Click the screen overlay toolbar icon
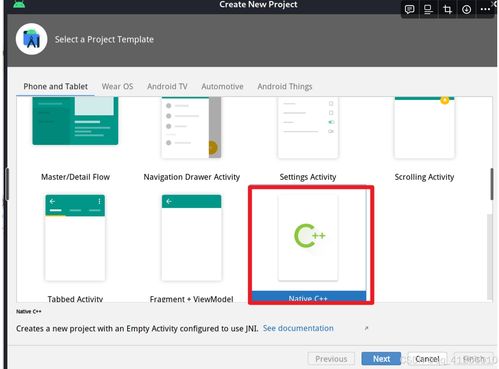This screenshot has width=499, height=369. [428, 9]
